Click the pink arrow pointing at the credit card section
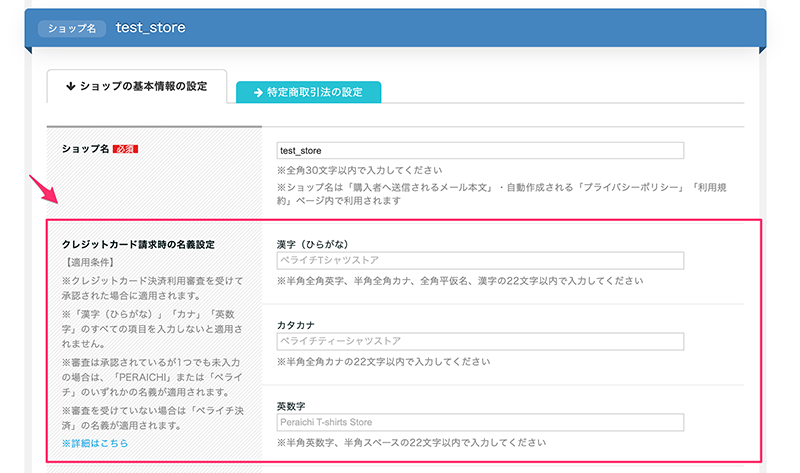The image size is (800, 473). click(x=43, y=190)
